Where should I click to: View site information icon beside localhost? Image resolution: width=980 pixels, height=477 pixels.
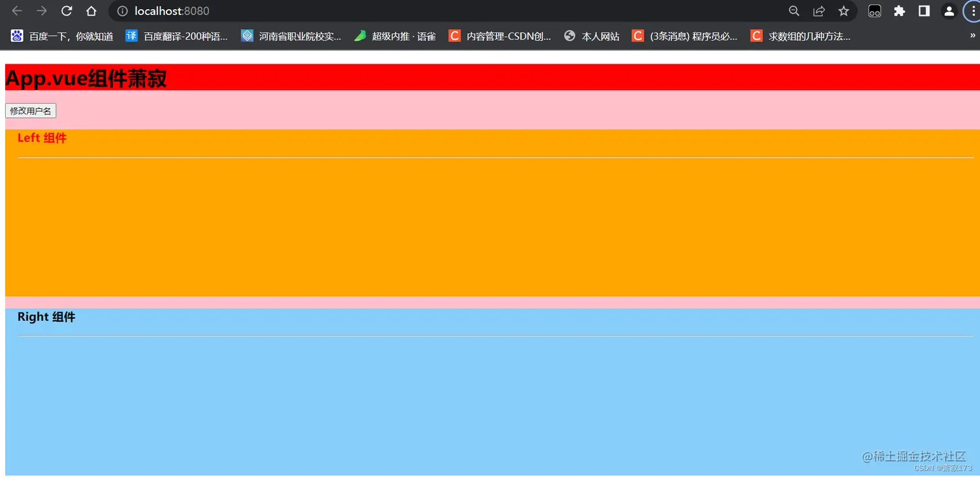coord(122,11)
